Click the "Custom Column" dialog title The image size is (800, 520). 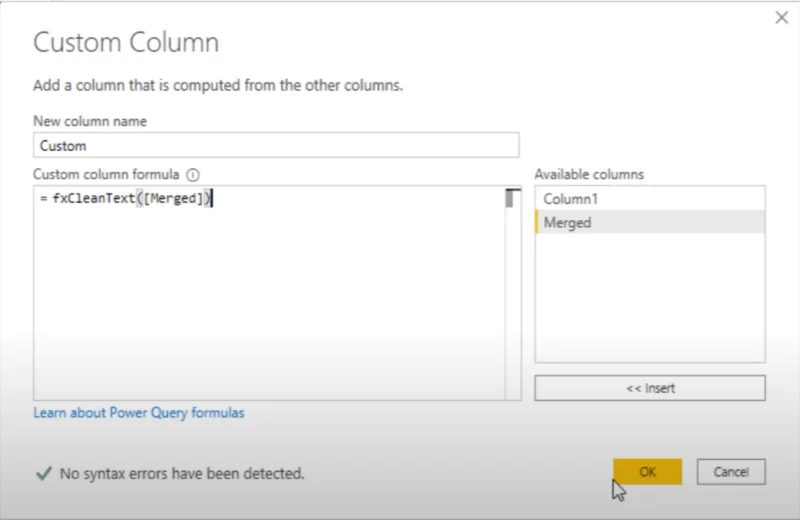126,42
